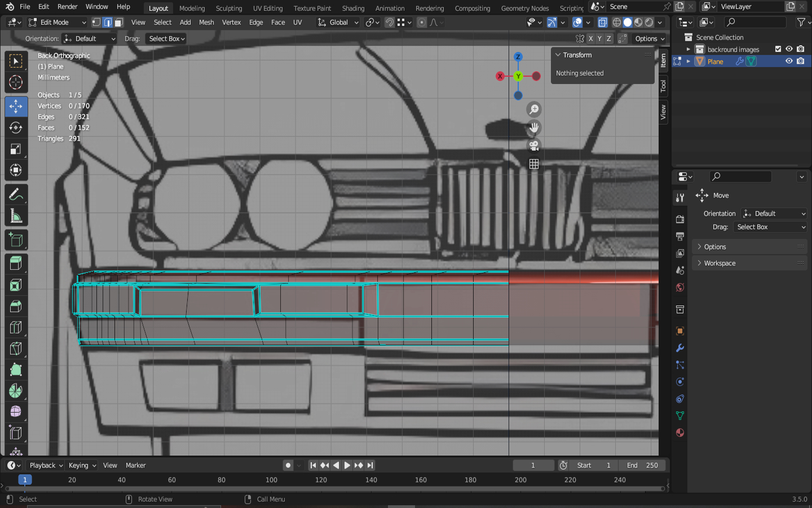Select the Cursor tool in toolbar
Viewport: 812px width, 508px height.
[16, 83]
